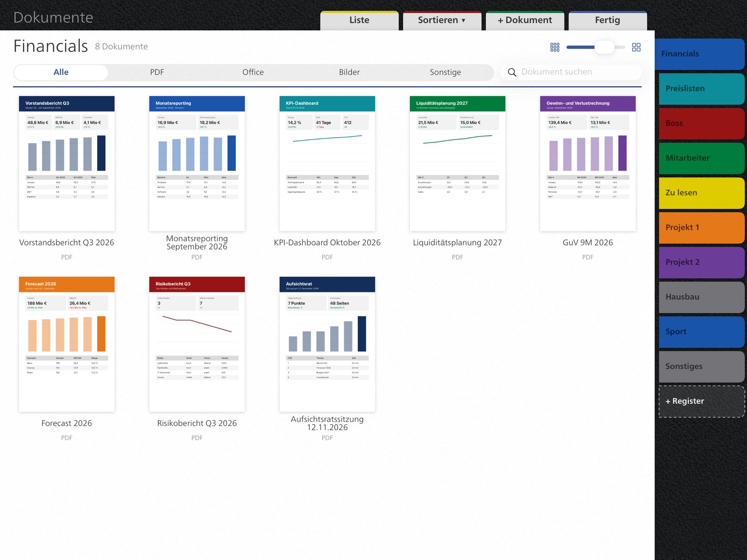Click the small grid view icon
747x560 pixels.
click(x=555, y=47)
